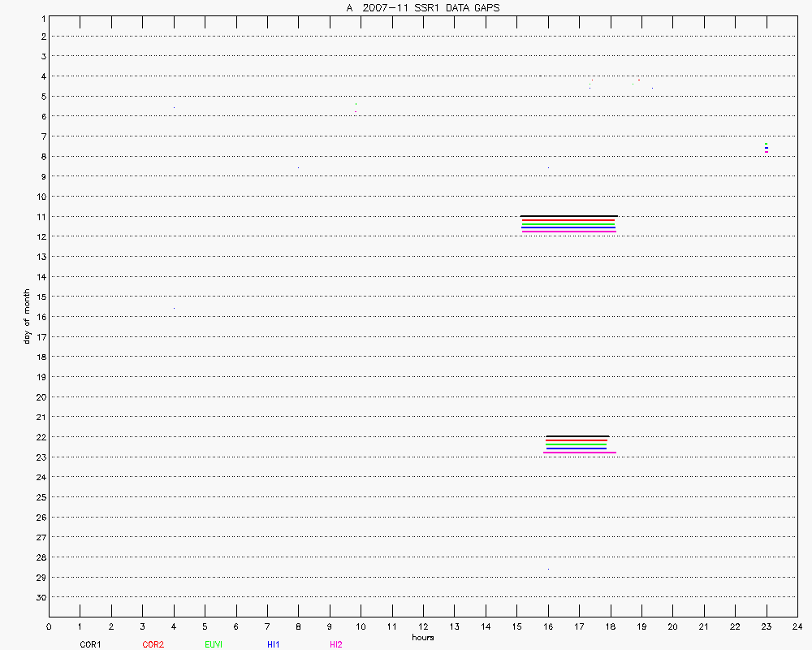The width and height of the screenshot is (812, 650).
Task: Click the black COR1 gap bar on day 11
Action: coord(568,216)
